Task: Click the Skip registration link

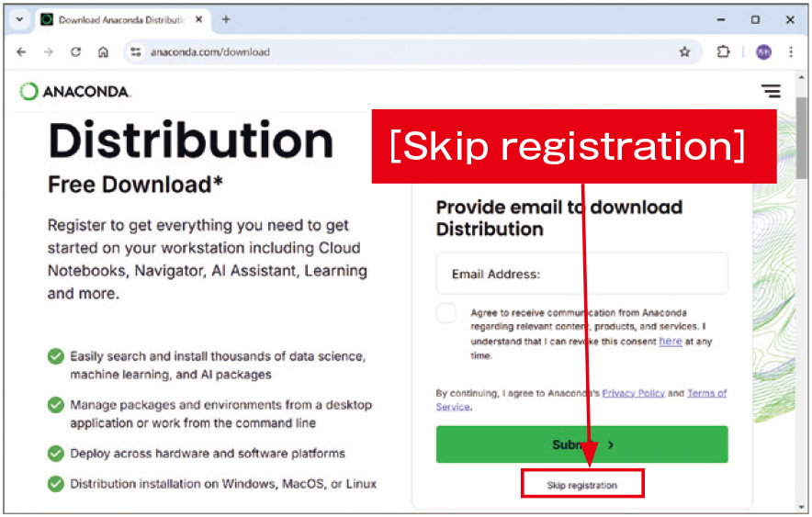Action: pyautogui.click(x=582, y=484)
